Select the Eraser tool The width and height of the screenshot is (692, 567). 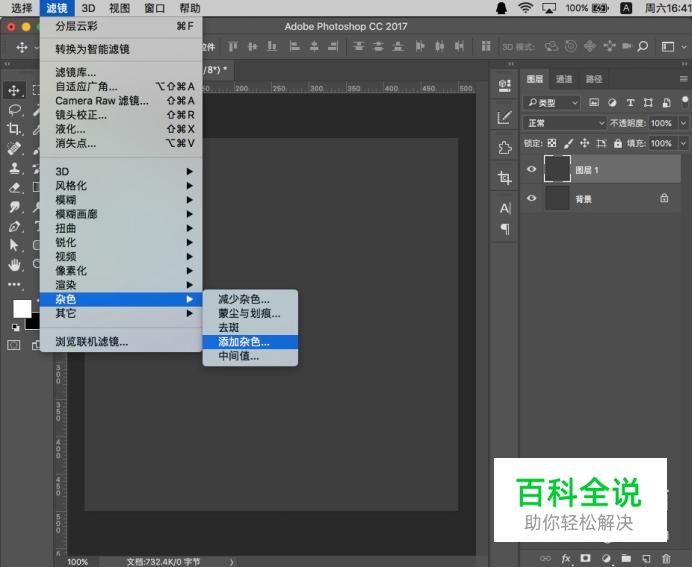14,187
